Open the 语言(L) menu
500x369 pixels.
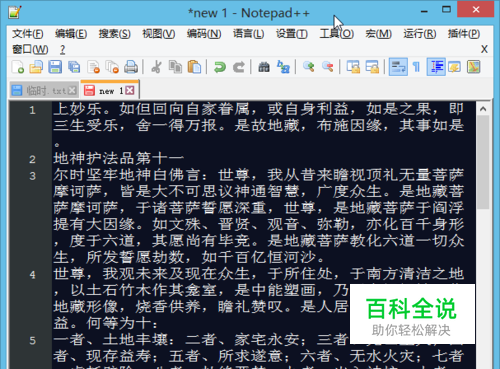tap(248, 34)
